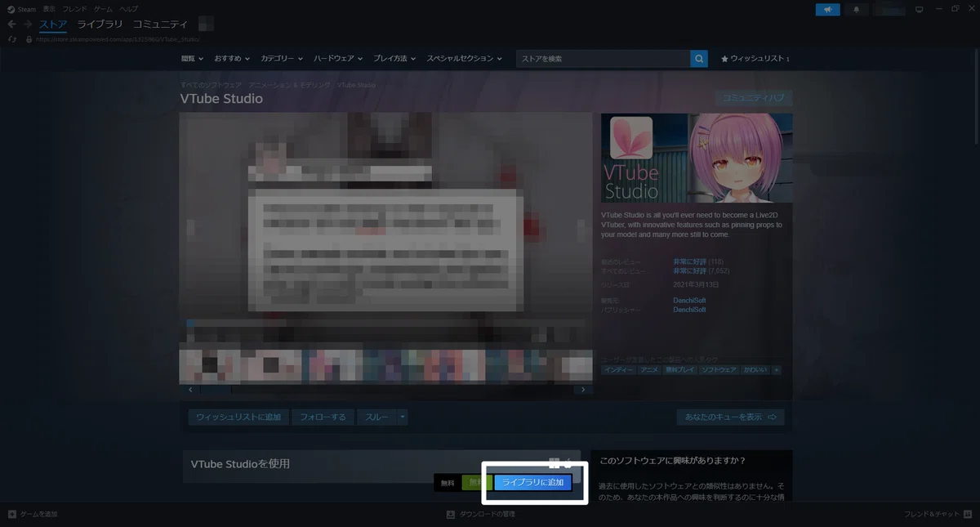This screenshot has width=980, height=527.
Task: Click the plus button after tags
Action: coord(777,370)
